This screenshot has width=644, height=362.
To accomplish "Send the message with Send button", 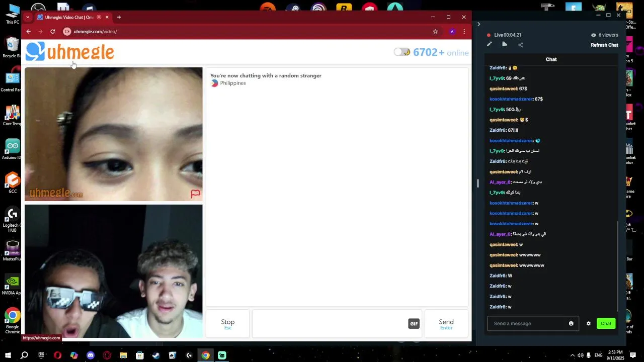I will tap(446, 324).
